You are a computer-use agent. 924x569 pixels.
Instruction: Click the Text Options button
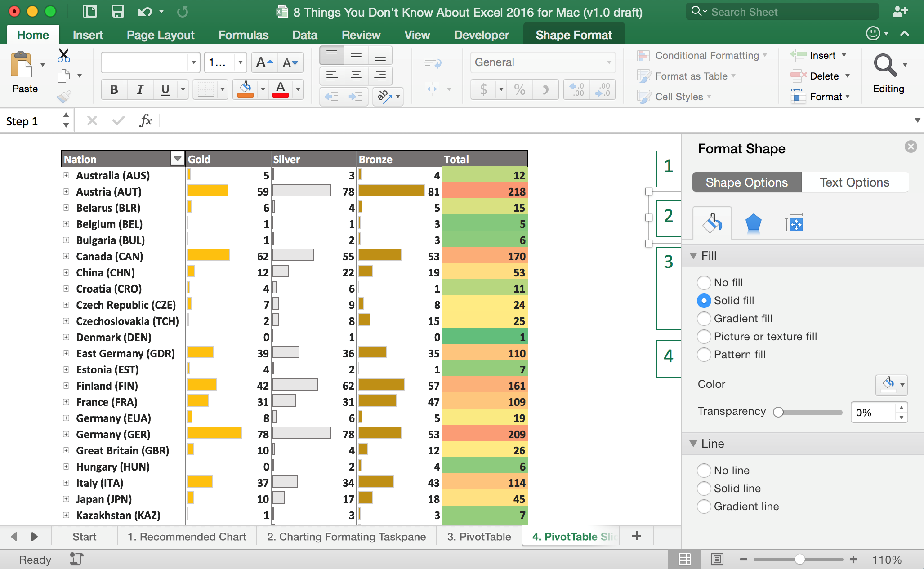tap(854, 182)
